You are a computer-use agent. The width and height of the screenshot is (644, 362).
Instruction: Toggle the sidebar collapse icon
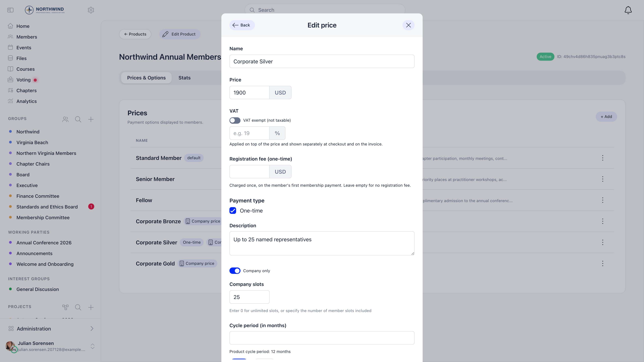click(x=10, y=10)
